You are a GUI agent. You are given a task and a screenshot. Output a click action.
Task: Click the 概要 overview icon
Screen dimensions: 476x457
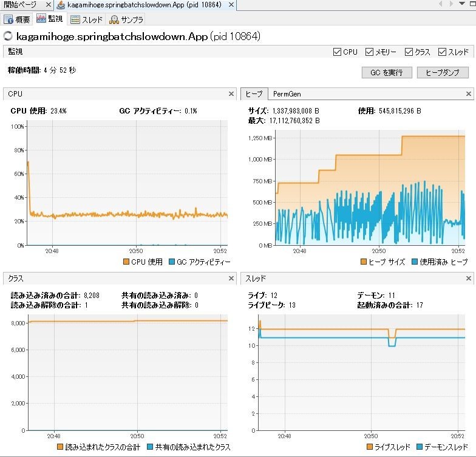pos(8,19)
